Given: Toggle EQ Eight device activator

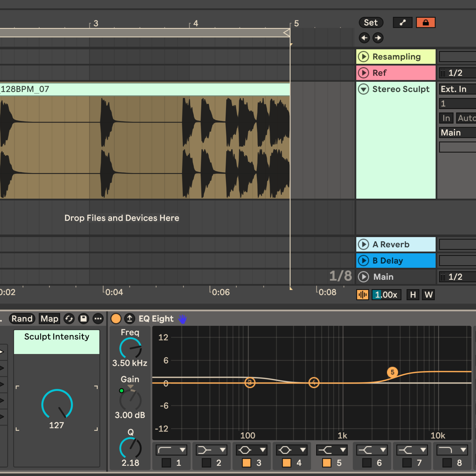Looking at the screenshot, I should 116,319.
